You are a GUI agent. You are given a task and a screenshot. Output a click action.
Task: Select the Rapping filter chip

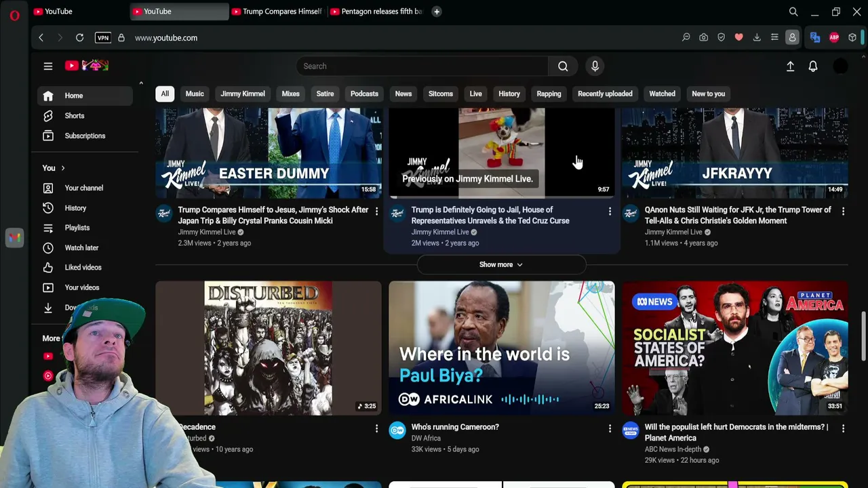[x=549, y=94]
